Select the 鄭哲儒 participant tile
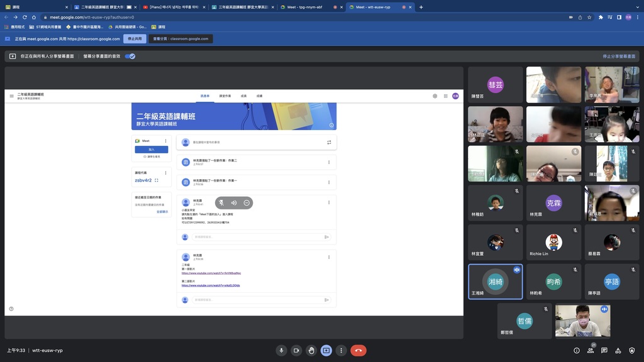Viewport: 644px width, 362px height. click(x=525, y=321)
